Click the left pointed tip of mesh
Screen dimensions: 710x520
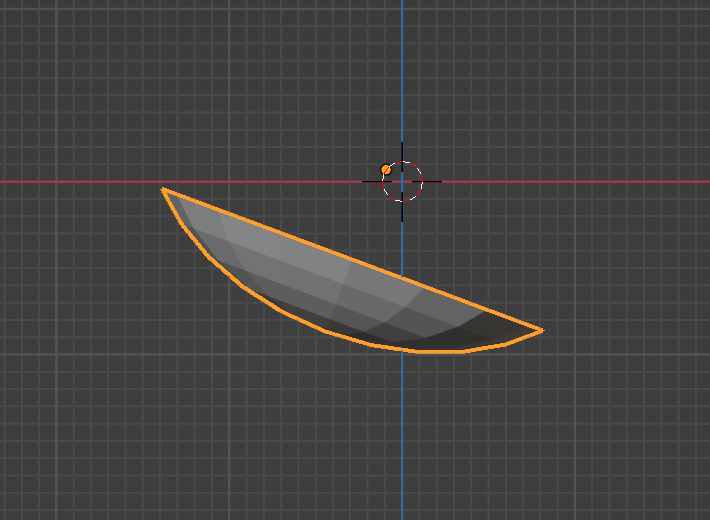pyautogui.click(x=164, y=189)
